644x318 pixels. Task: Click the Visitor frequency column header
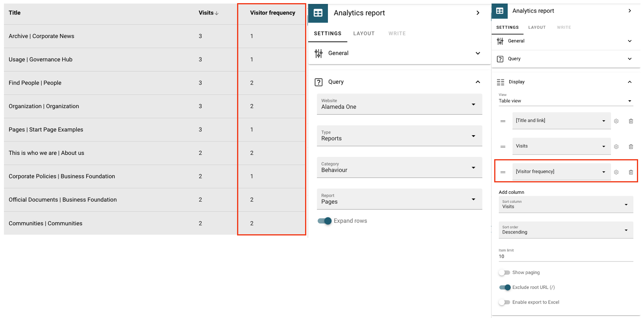[x=272, y=13]
